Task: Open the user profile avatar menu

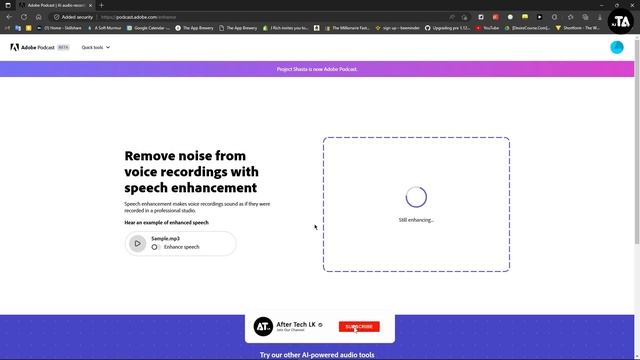Action: pos(617,47)
